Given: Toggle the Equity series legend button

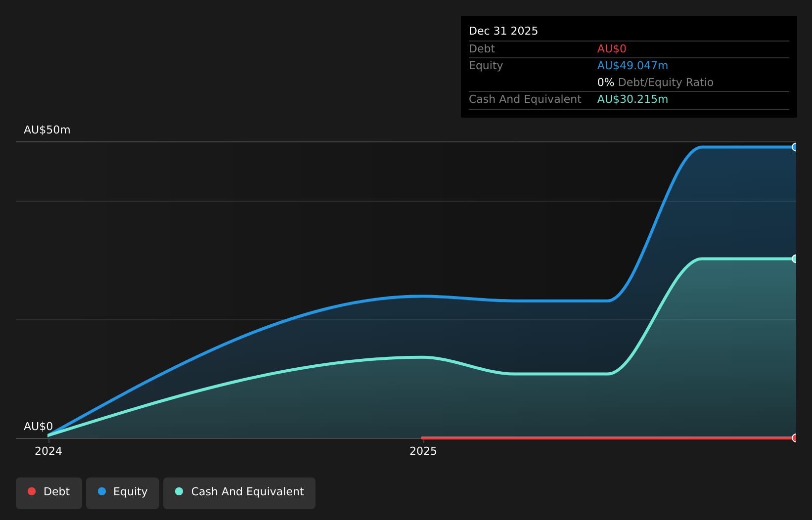Looking at the screenshot, I should tap(123, 493).
